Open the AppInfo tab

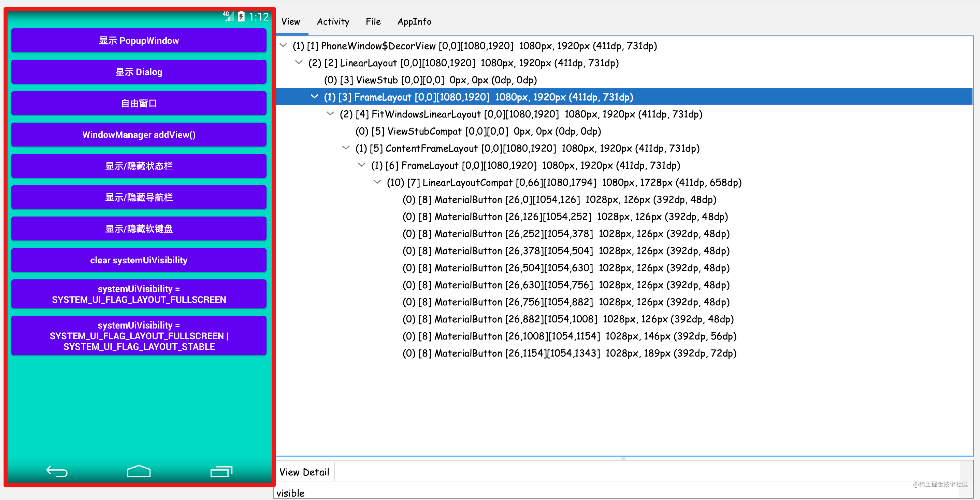click(x=414, y=22)
